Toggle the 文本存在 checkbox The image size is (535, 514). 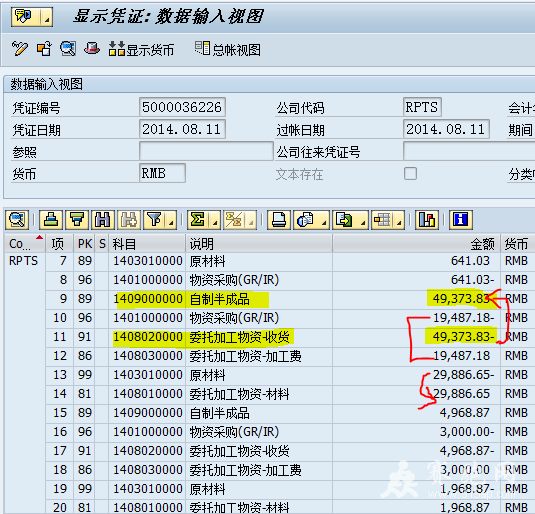click(410, 173)
